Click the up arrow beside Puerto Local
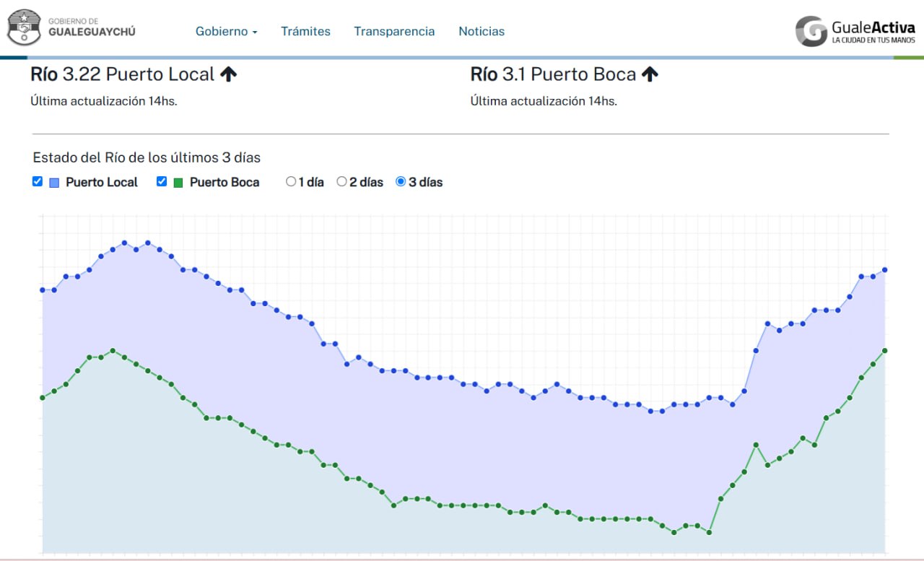The image size is (924, 561). 229,74
